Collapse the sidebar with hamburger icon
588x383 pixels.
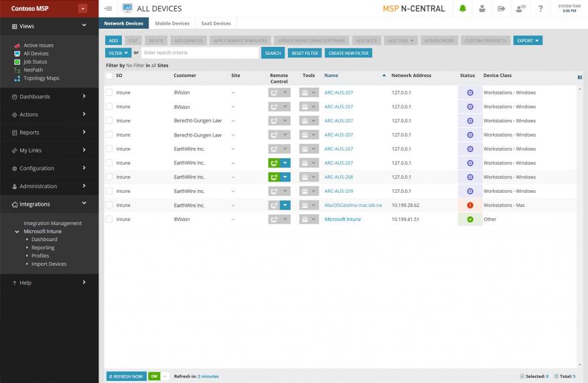[x=108, y=9]
